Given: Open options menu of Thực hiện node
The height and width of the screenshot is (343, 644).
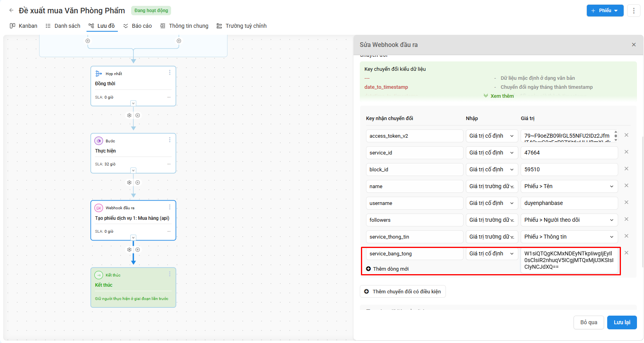Looking at the screenshot, I should click(170, 140).
